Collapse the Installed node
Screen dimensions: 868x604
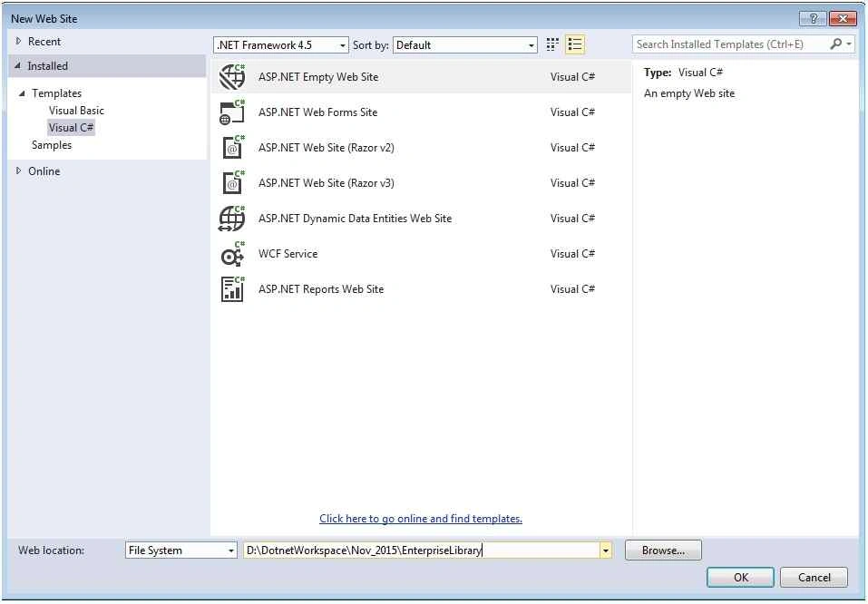pyautogui.click(x=18, y=66)
